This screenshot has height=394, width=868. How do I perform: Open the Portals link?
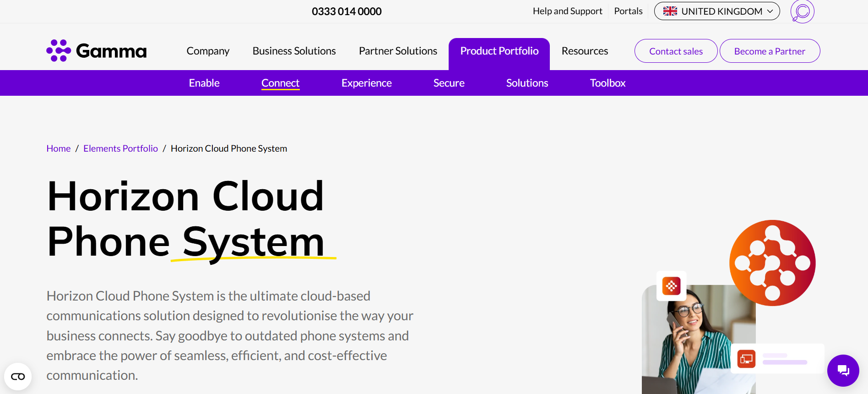tap(628, 11)
